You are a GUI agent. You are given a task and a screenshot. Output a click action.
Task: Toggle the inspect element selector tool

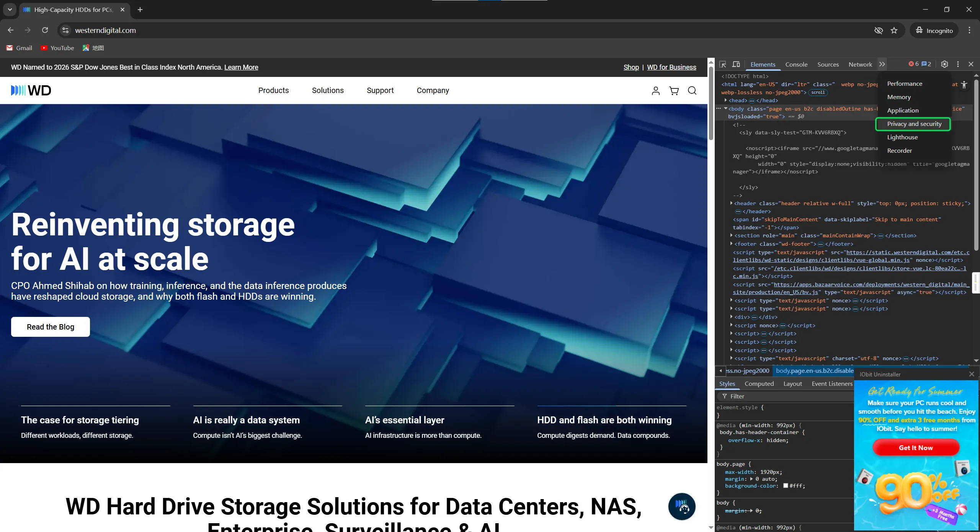(723, 64)
